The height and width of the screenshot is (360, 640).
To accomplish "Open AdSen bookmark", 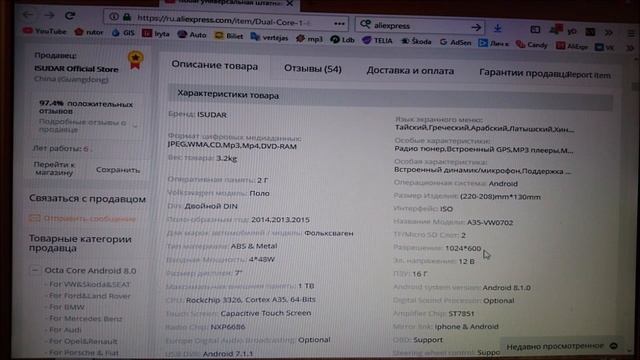I will pos(456,42).
